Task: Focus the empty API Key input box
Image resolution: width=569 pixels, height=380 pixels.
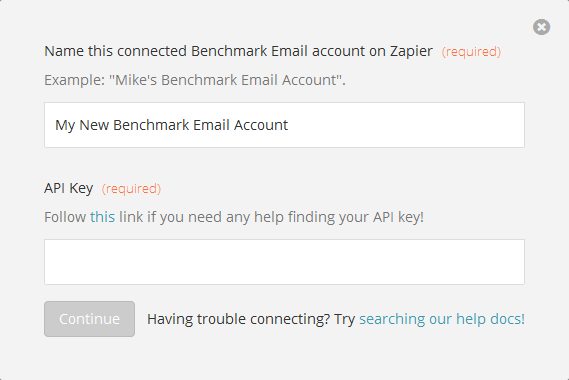Action: point(284,262)
